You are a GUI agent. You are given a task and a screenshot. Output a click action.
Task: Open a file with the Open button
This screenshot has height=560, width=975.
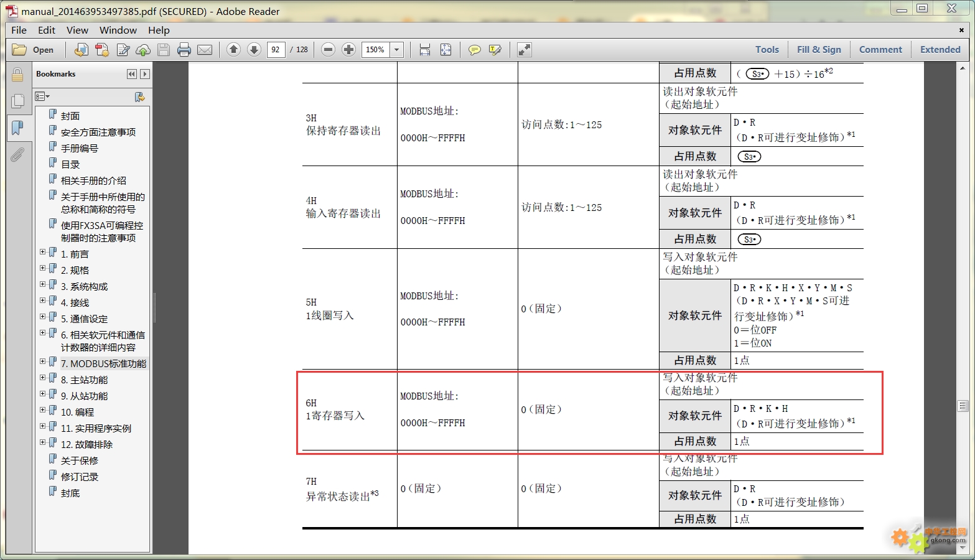click(34, 50)
